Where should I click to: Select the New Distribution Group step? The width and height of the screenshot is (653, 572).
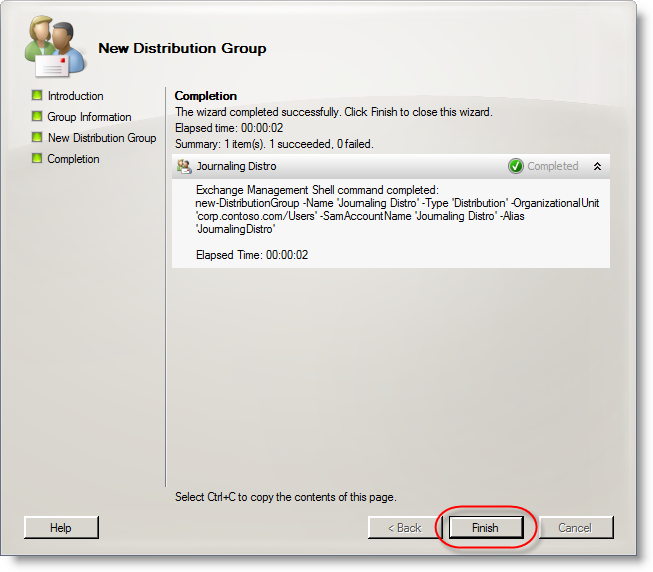(x=102, y=137)
